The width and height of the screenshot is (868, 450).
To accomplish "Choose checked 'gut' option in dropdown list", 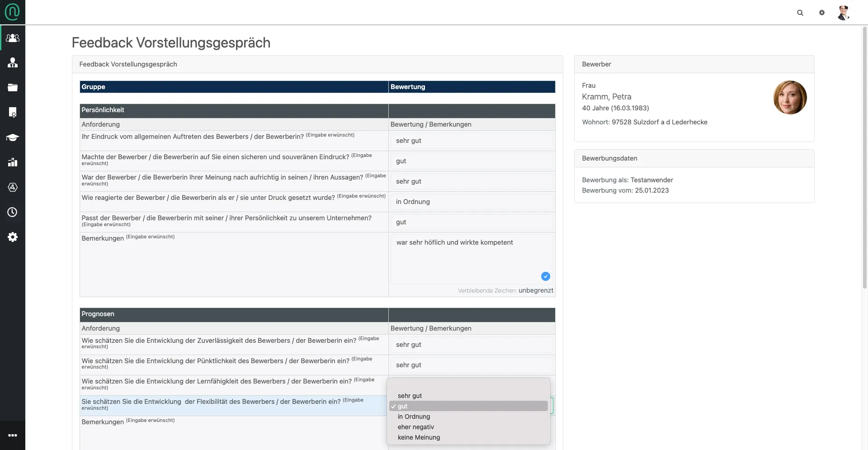I will (x=468, y=406).
